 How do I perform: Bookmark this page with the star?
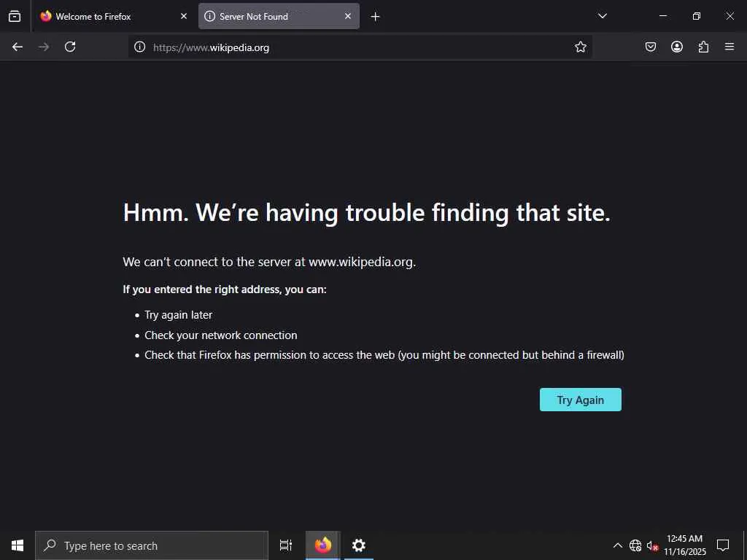580,47
